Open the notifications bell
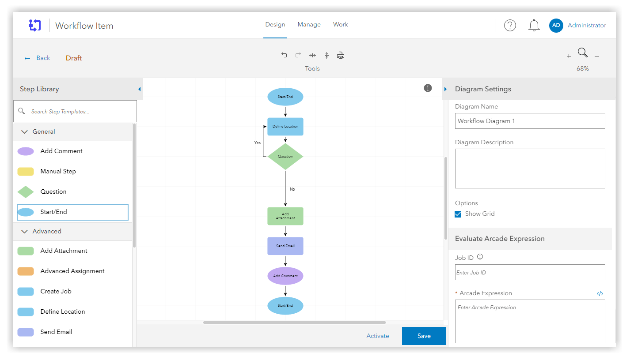 point(534,26)
